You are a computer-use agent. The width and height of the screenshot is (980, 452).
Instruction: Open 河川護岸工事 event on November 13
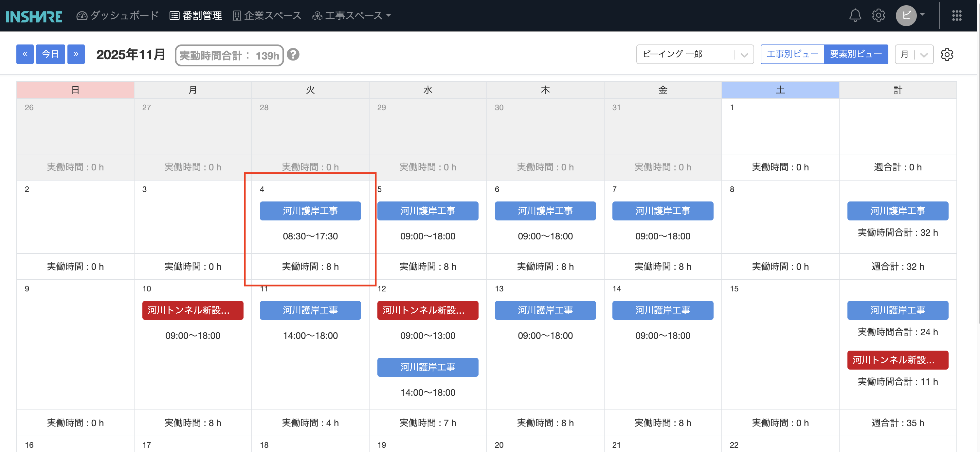click(546, 311)
